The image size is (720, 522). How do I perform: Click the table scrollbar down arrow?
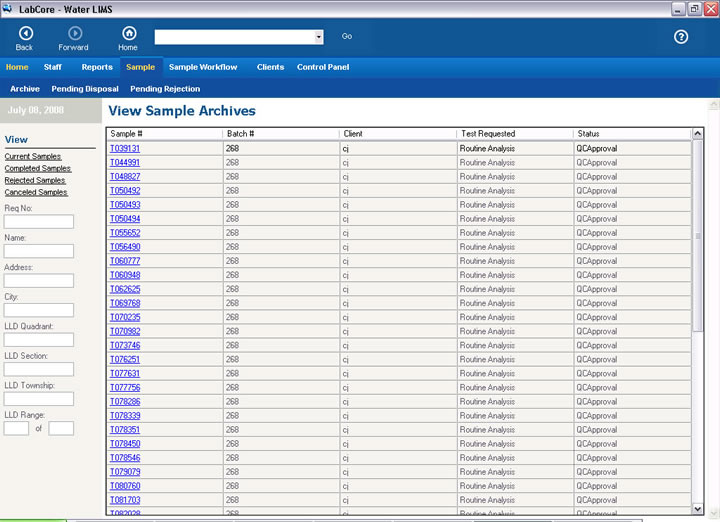697,509
